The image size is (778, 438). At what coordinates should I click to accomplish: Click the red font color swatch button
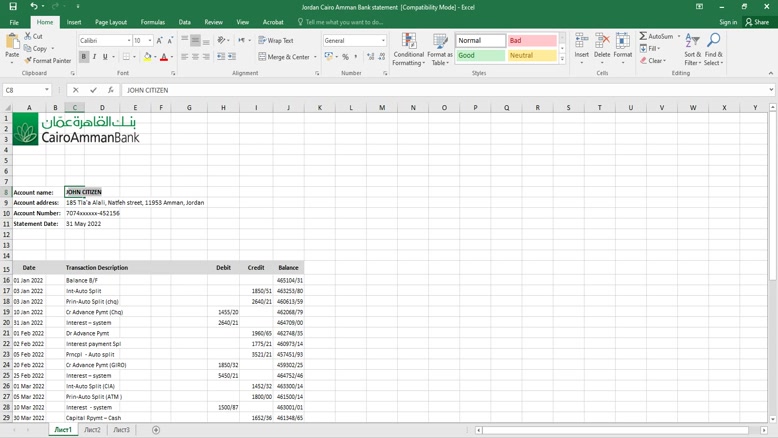(x=164, y=57)
